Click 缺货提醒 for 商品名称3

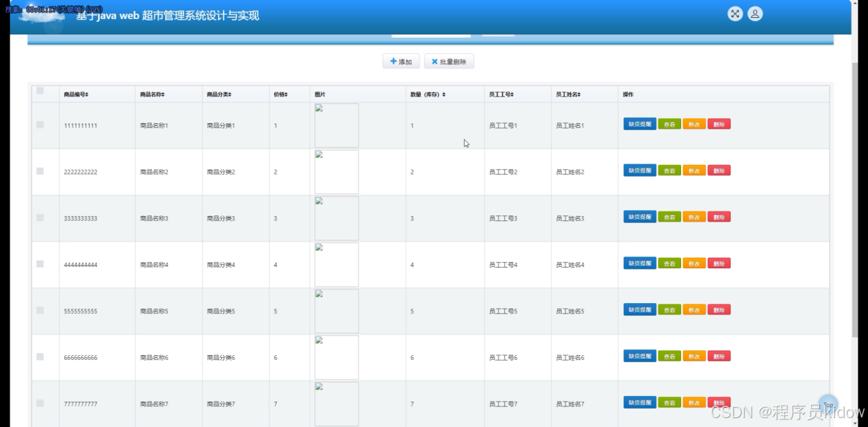(640, 217)
